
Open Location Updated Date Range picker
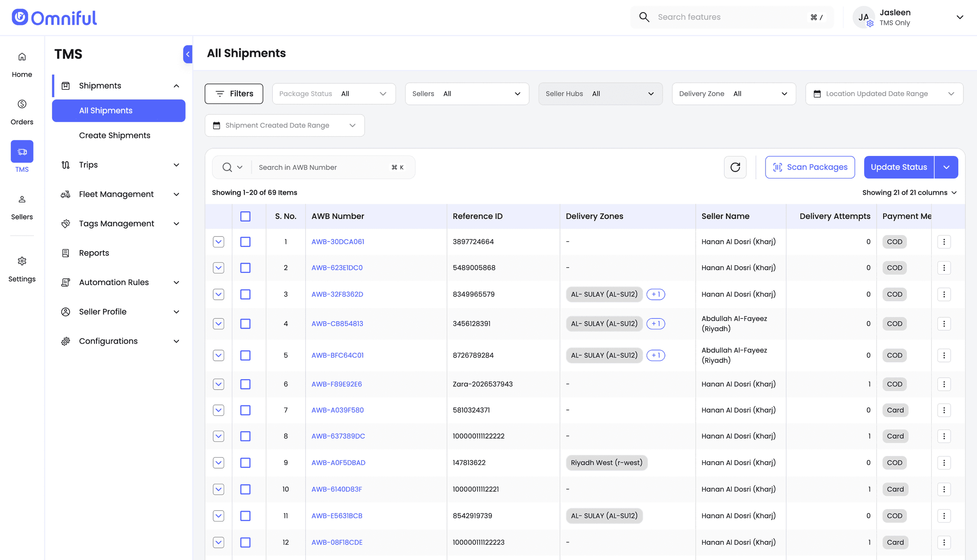pyautogui.click(x=884, y=94)
